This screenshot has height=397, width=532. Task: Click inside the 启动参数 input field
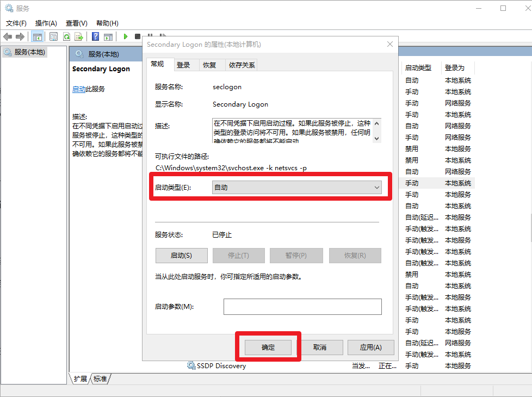click(x=302, y=307)
